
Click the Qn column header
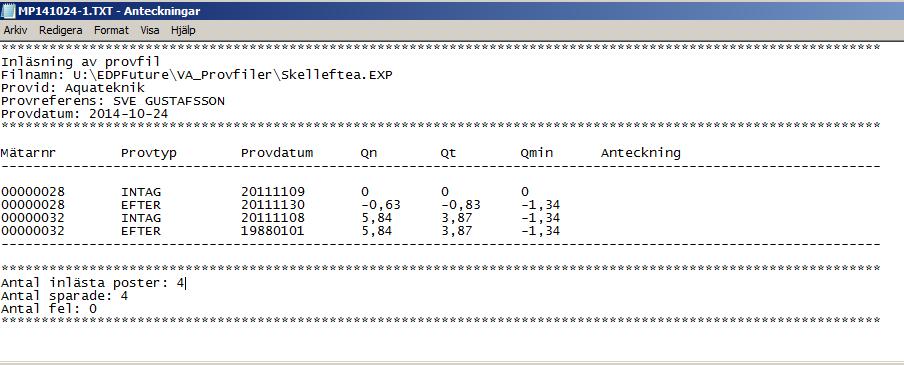369,153
